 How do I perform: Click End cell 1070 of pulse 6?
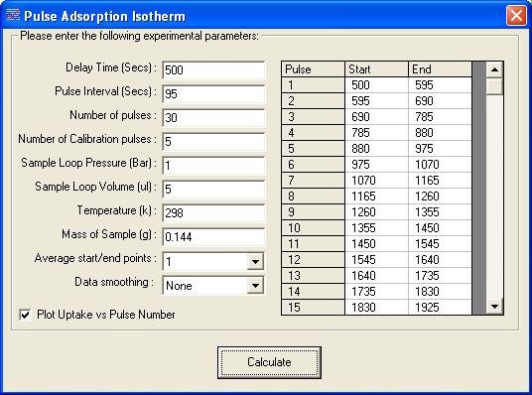440,164
